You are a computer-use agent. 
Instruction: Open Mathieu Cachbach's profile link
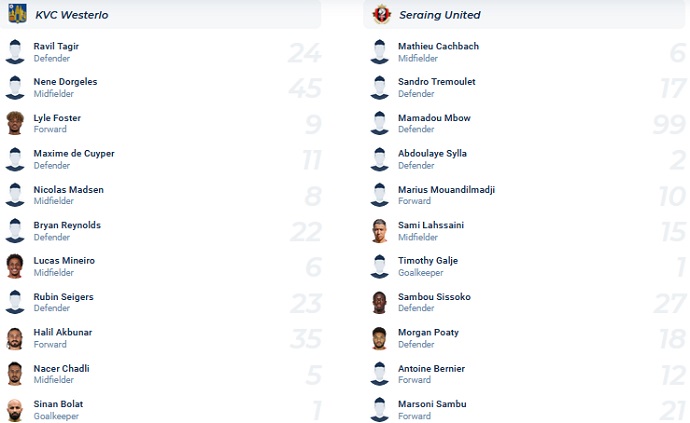click(438, 46)
